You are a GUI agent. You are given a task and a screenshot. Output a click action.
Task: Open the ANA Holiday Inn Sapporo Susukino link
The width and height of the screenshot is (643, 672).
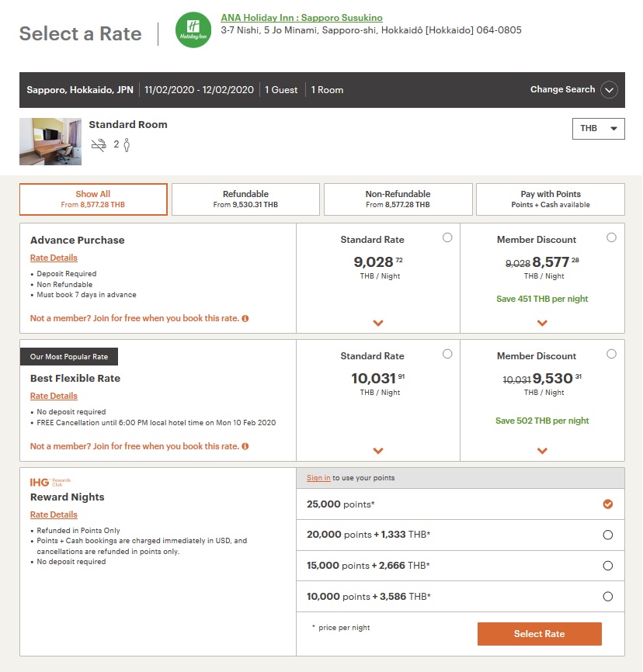pyautogui.click(x=301, y=18)
